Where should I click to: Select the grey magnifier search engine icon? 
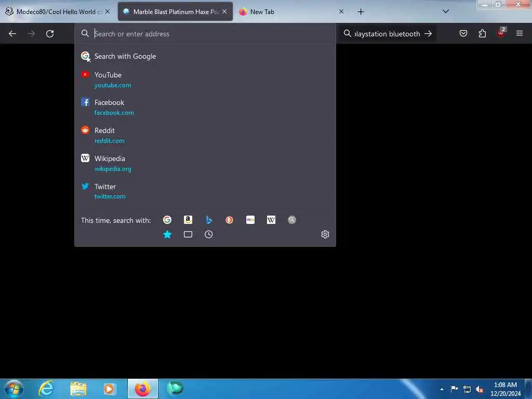pyautogui.click(x=292, y=220)
